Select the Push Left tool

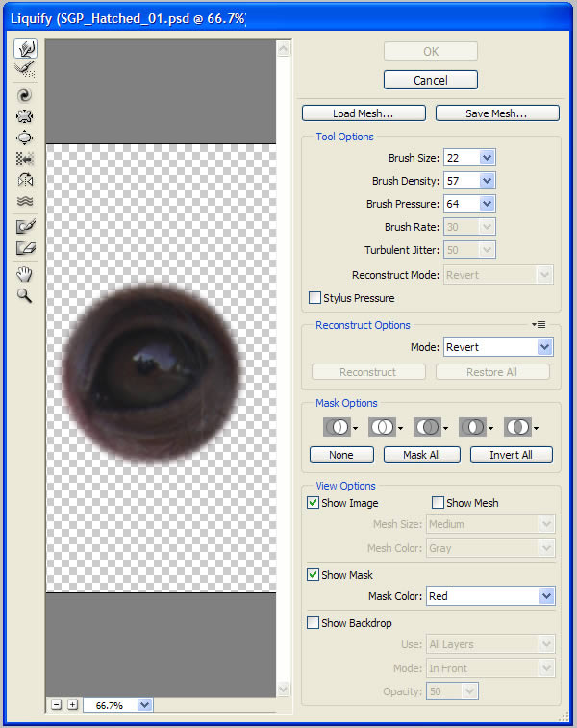click(x=25, y=159)
